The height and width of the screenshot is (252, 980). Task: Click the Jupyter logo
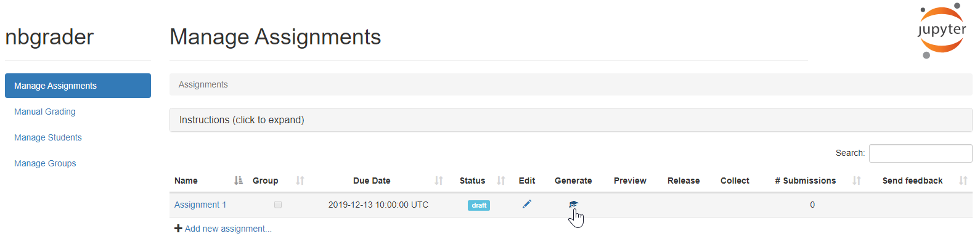(x=941, y=31)
